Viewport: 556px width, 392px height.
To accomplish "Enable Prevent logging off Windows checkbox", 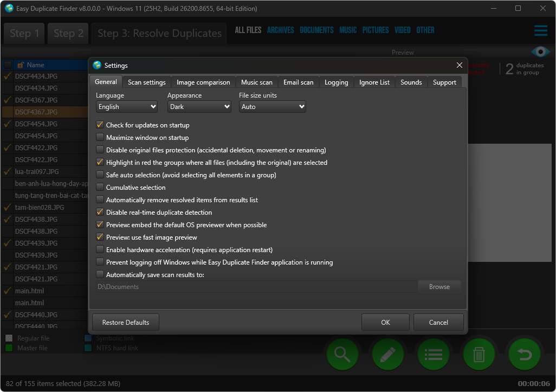I will [100, 262].
